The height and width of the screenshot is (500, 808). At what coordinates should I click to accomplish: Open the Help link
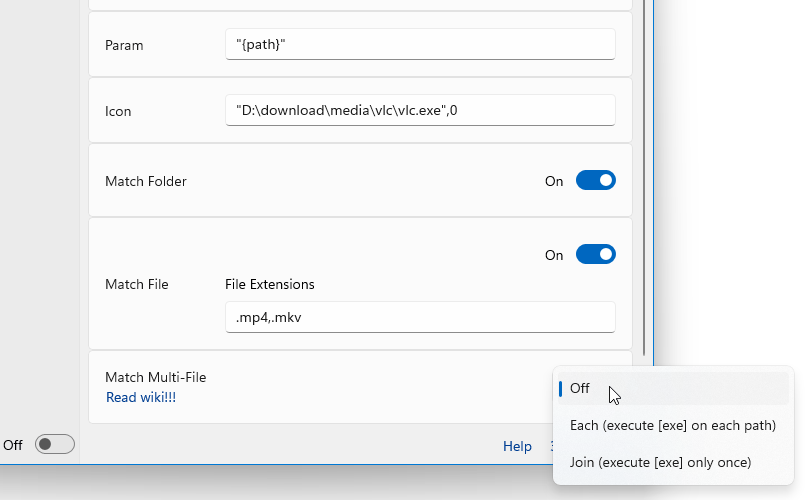tap(517, 446)
